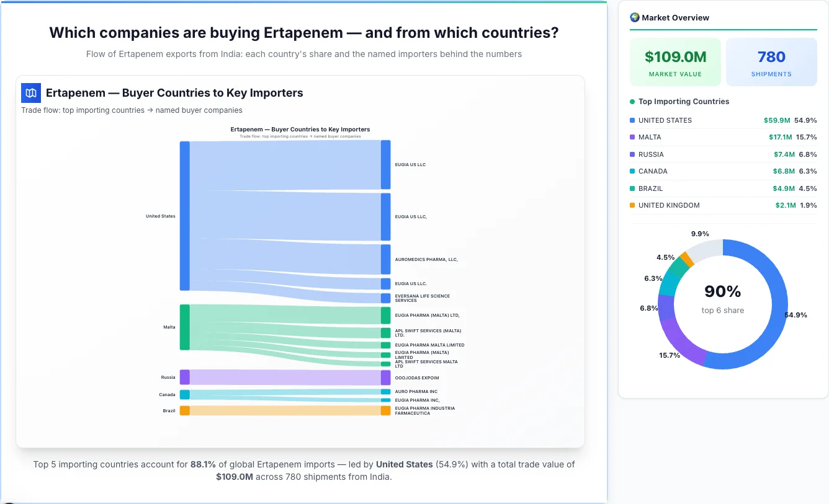Toggle the CANADA entry in Top Importing Countries

point(723,171)
